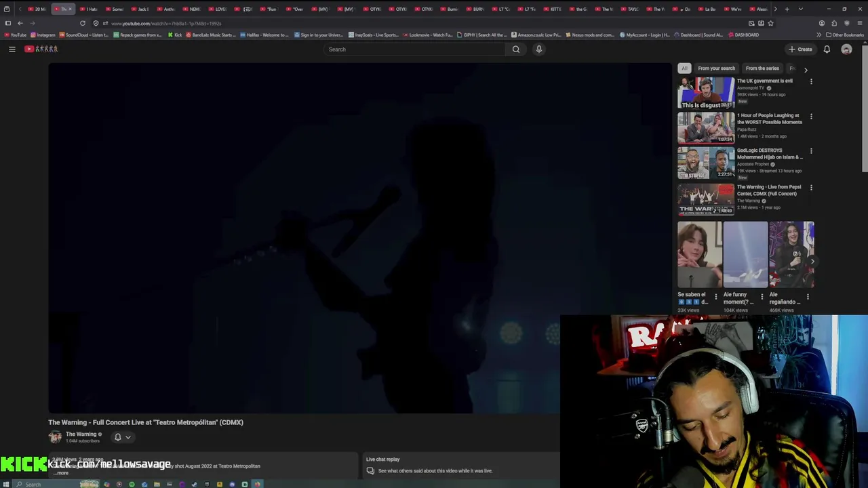Open options for The UK government is evil
The height and width of the screenshot is (488, 868).
tap(811, 81)
